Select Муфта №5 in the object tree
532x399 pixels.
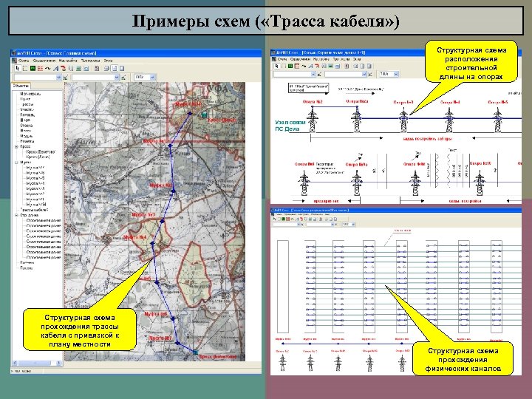pyautogui.click(x=35, y=178)
